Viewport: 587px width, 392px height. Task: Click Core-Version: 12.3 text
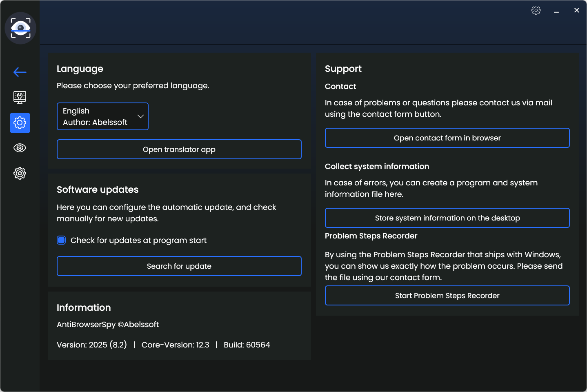click(175, 345)
